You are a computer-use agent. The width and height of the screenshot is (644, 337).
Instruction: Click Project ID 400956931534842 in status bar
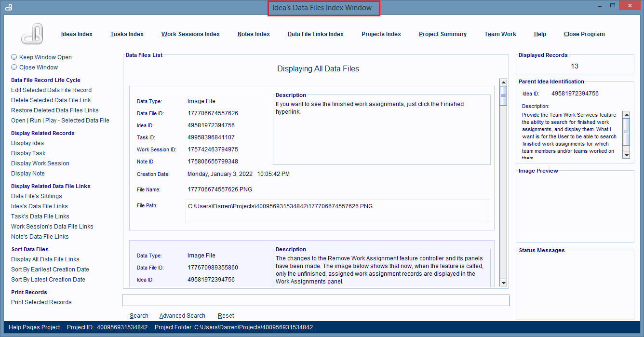pyautogui.click(x=107, y=327)
